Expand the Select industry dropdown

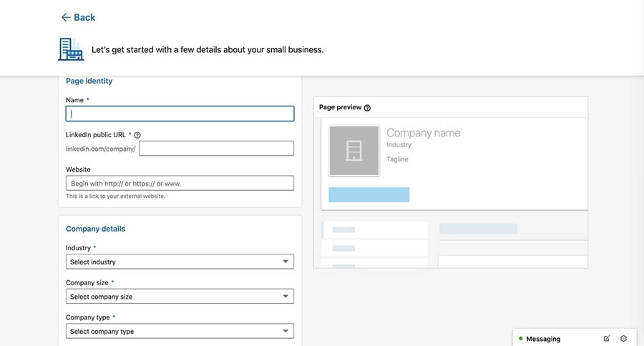(x=180, y=262)
